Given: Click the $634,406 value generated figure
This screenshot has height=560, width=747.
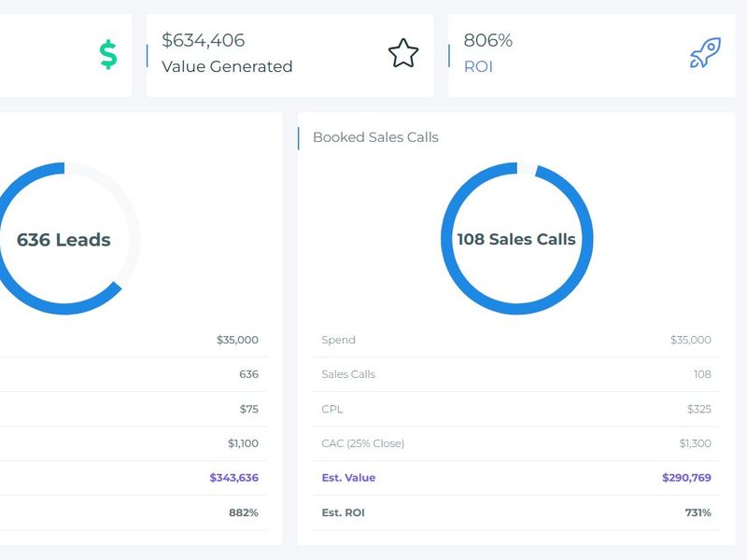Looking at the screenshot, I should click(204, 40).
